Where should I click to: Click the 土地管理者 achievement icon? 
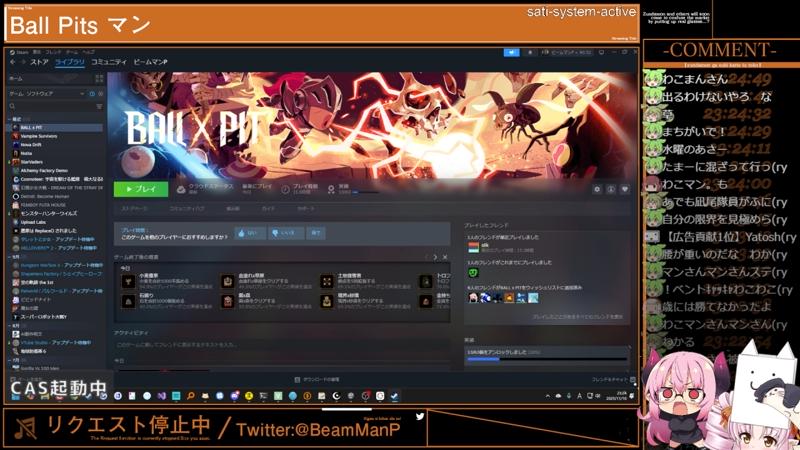point(327,281)
